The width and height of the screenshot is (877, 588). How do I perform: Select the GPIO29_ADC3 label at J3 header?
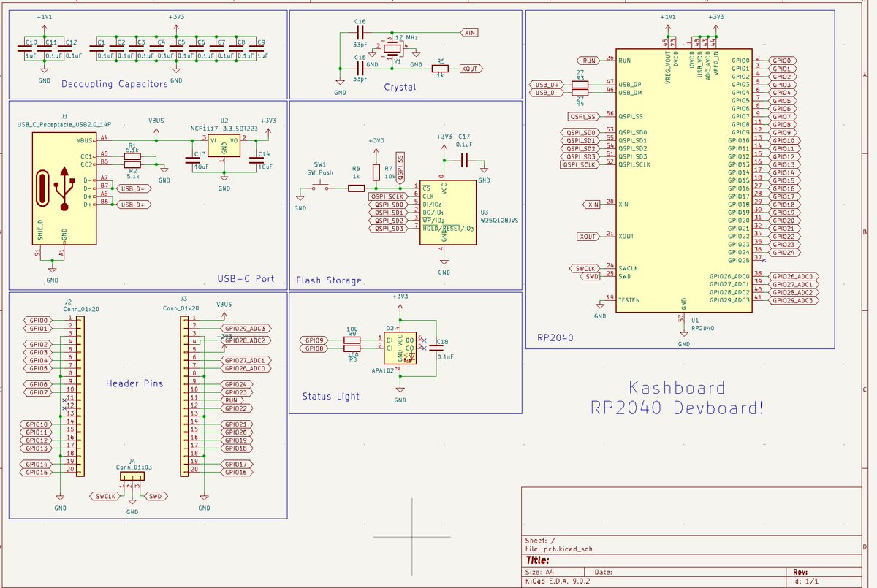point(248,329)
